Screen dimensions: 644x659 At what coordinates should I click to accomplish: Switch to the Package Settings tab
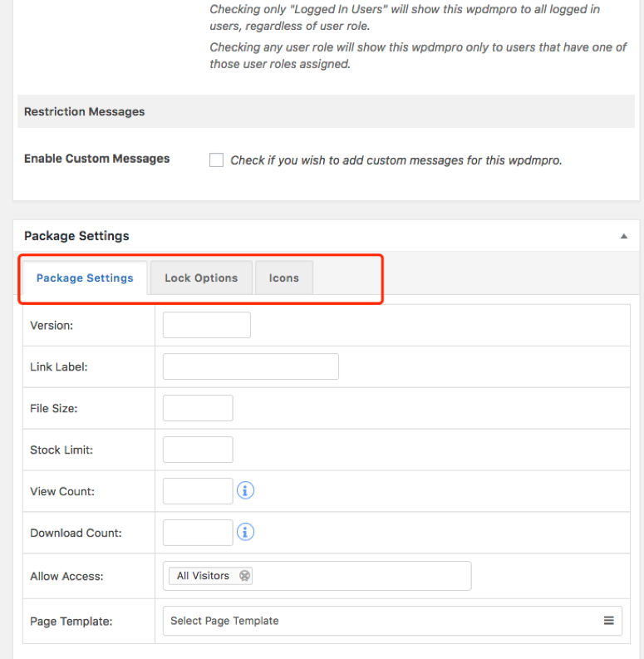point(85,278)
